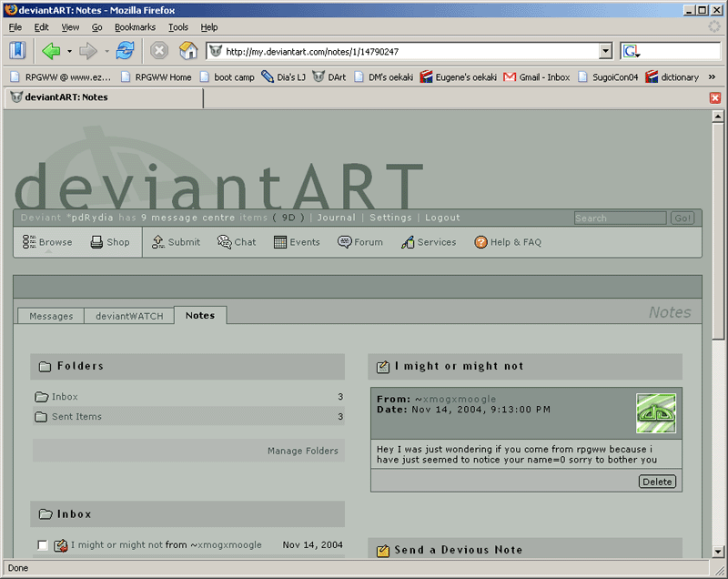This screenshot has height=579, width=728.
Task: Open the View menu
Action: (x=70, y=27)
